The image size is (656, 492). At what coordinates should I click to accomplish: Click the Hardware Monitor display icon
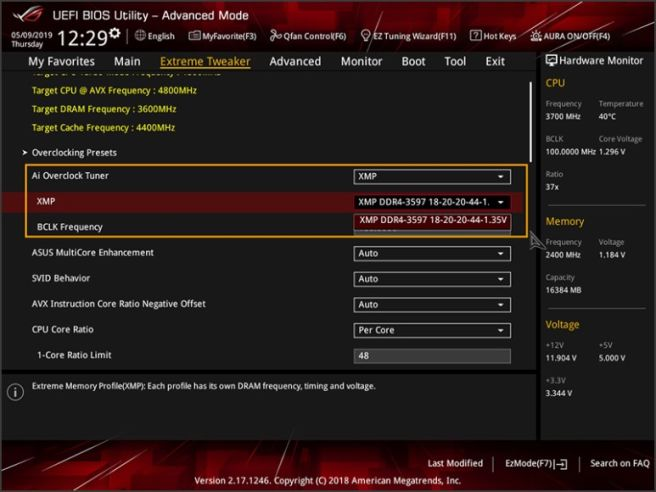coord(551,60)
